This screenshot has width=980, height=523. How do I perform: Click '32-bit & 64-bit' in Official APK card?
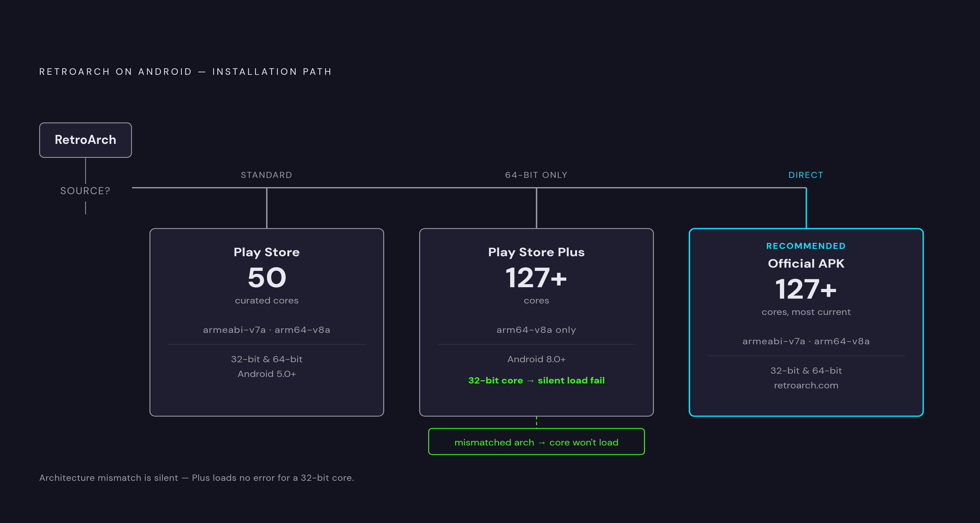pyautogui.click(x=806, y=371)
